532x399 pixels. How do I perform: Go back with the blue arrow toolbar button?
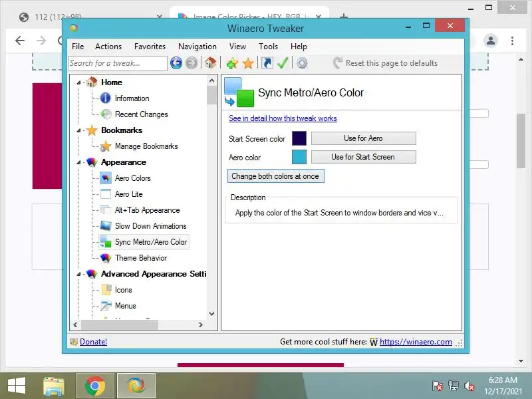coord(176,63)
